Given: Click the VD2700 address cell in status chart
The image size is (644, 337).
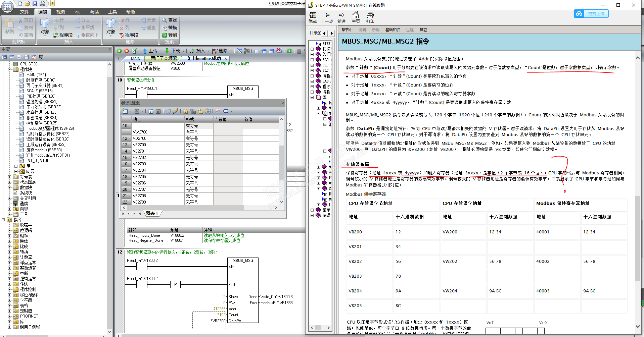Looking at the screenshot, I should pyautogui.click(x=158, y=138).
